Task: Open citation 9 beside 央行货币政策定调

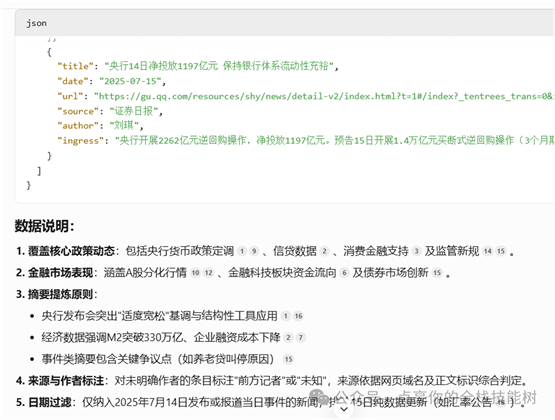Action: (x=254, y=251)
